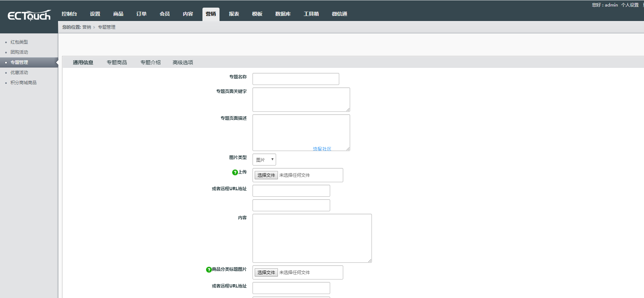Focus the 专题名称 input field

(x=296, y=79)
